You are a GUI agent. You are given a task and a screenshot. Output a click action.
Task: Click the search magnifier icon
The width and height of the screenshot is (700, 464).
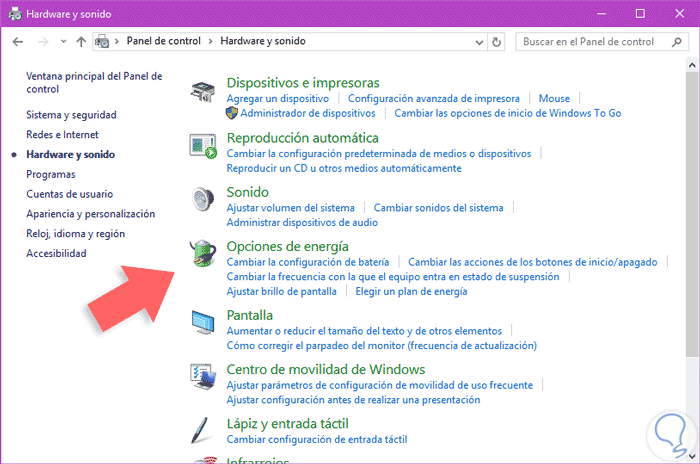(677, 42)
